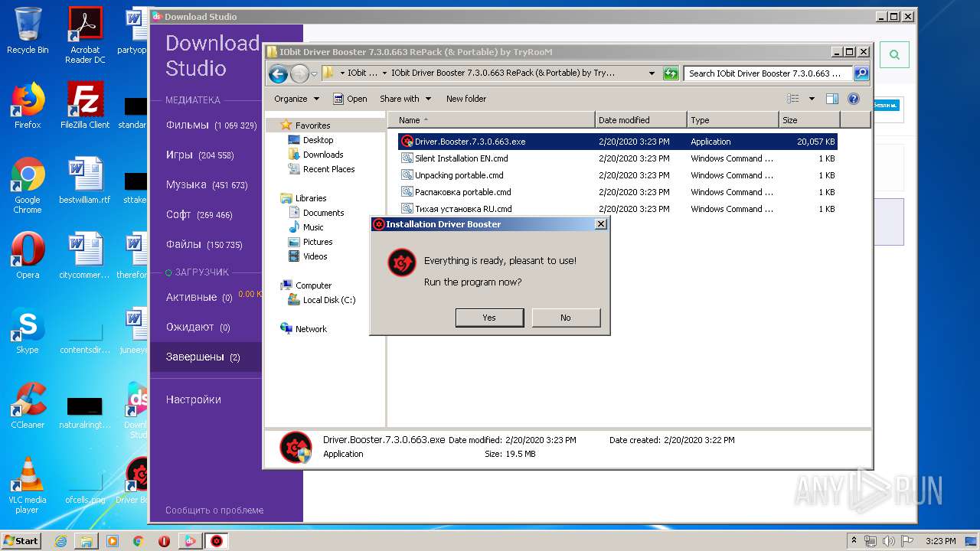Open Internet Explorer from taskbar

click(60, 541)
